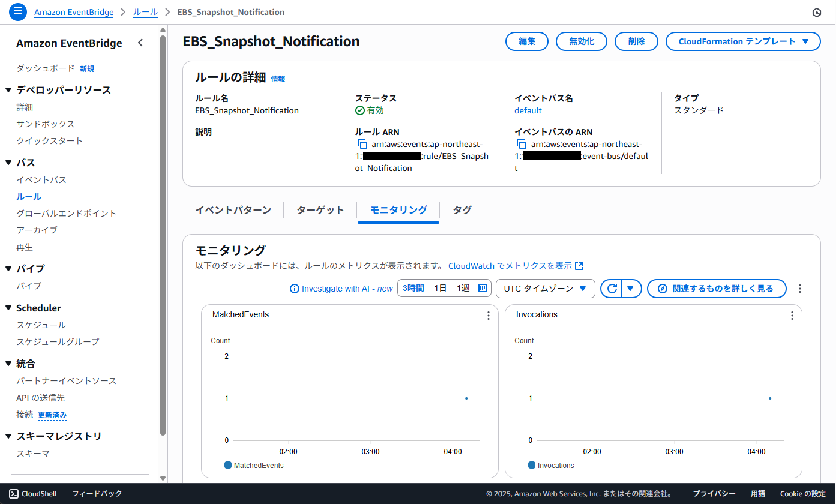Collapse the Scheduler section
This screenshot has height=504, width=836.
8,308
